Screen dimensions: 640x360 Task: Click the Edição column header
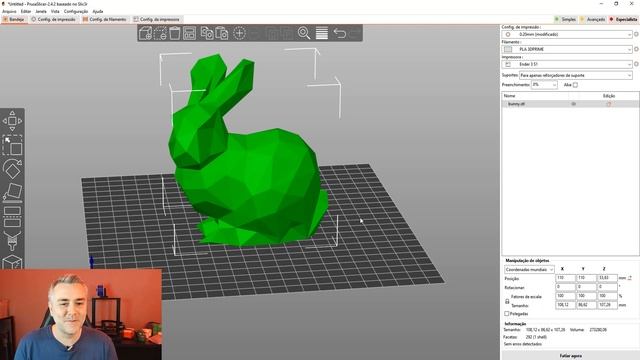609,96
